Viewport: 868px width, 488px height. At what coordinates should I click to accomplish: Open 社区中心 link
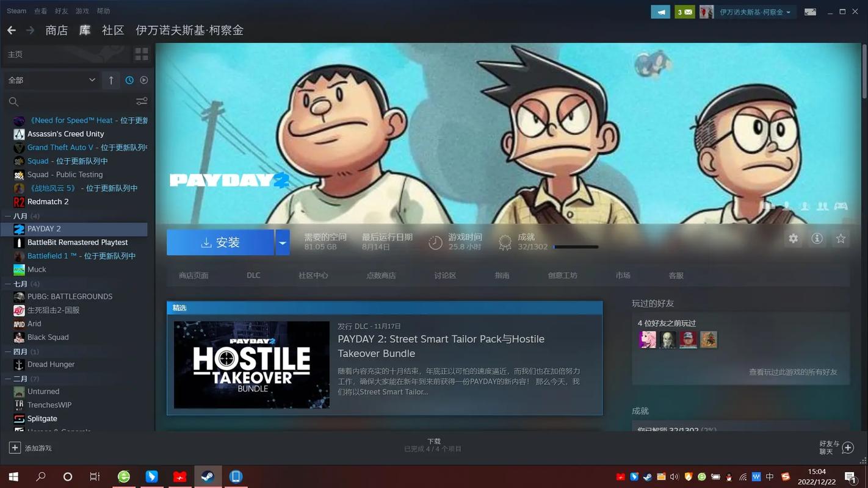[x=313, y=276]
